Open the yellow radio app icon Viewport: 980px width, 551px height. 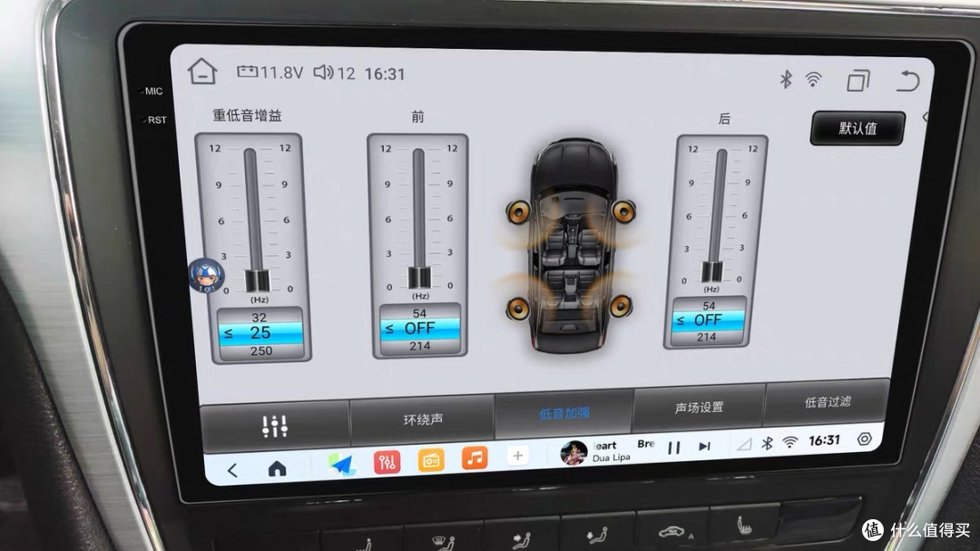coord(431,460)
